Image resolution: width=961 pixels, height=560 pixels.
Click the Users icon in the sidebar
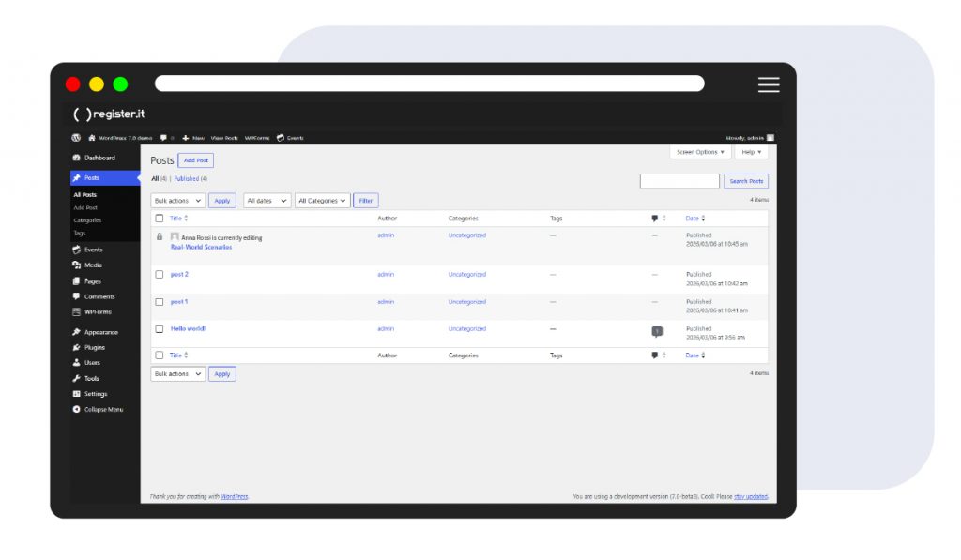[76, 363]
